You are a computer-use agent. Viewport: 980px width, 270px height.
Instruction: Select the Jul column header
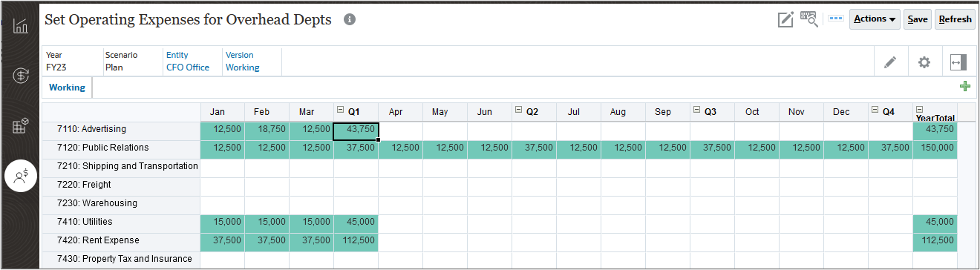click(578, 112)
